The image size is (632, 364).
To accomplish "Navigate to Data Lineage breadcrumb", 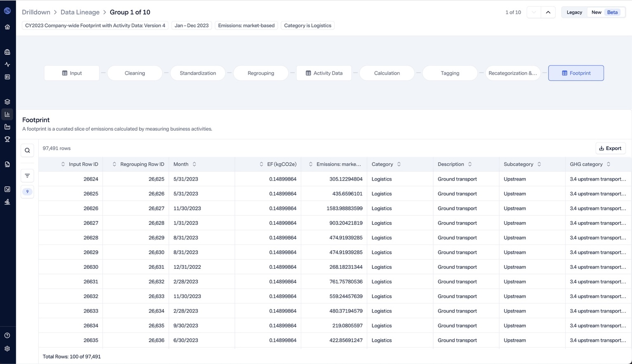I will pos(80,12).
